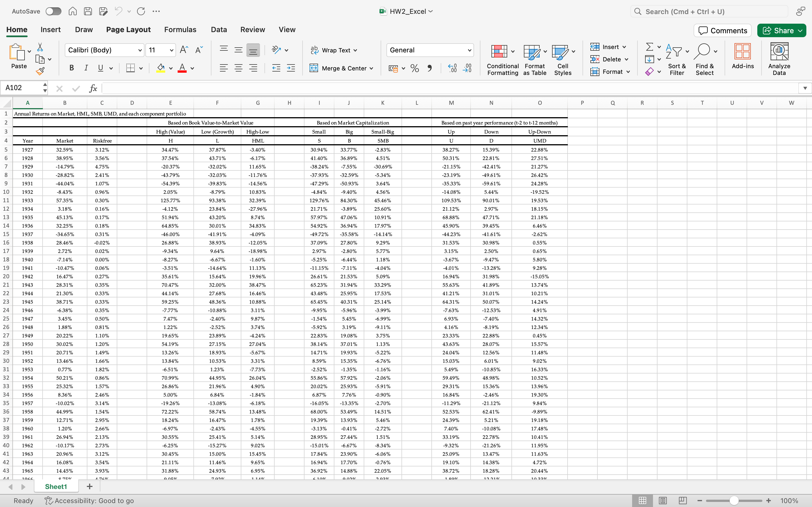Open the font name dropdown
The width and height of the screenshot is (812, 507).
pyautogui.click(x=140, y=50)
